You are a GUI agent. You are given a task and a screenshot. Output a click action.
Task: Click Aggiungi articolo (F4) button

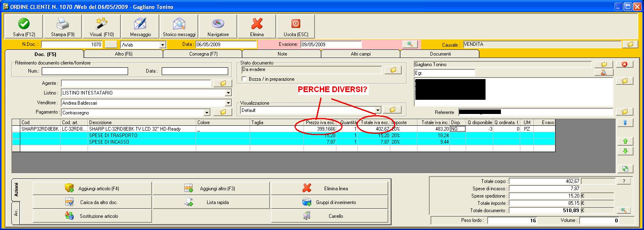click(x=92, y=188)
